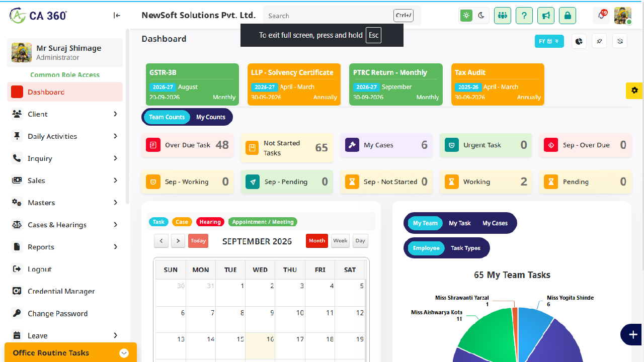Click the lock screen icon

pos(568,16)
